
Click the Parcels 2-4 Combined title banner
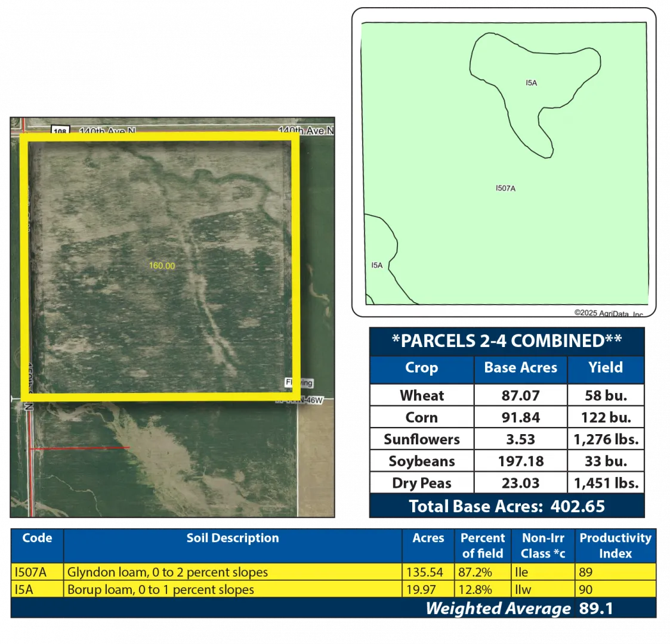pos(507,340)
